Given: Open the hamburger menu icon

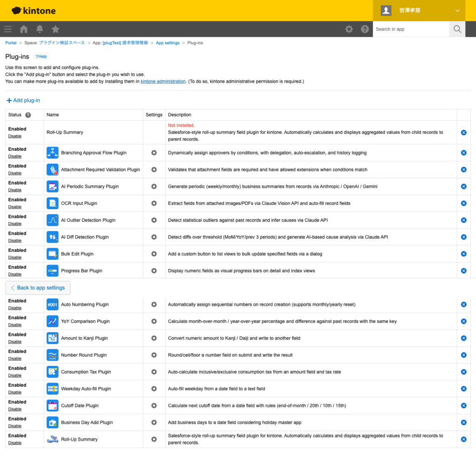Looking at the screenshot, I should point(8,29).
